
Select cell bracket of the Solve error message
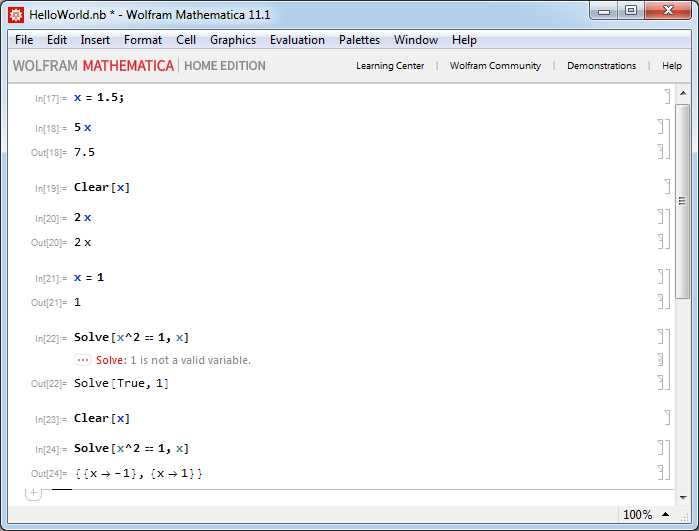pyautogui.click(x=661, y=359)
